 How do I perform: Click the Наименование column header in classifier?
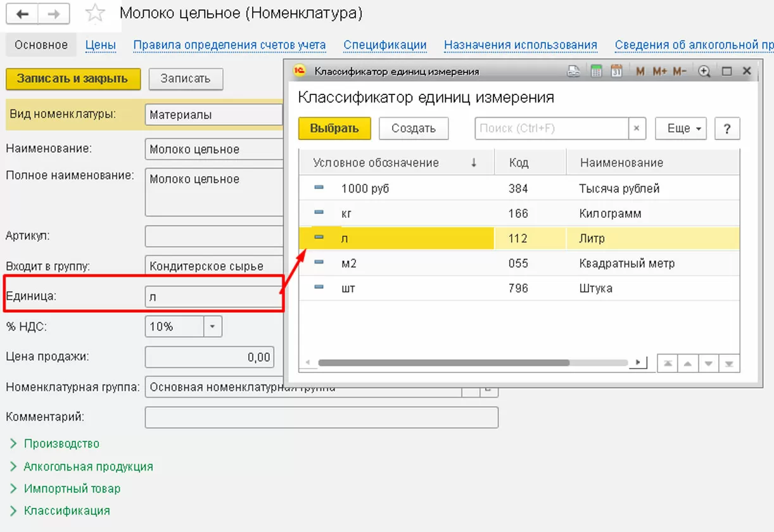click(653, 163)
